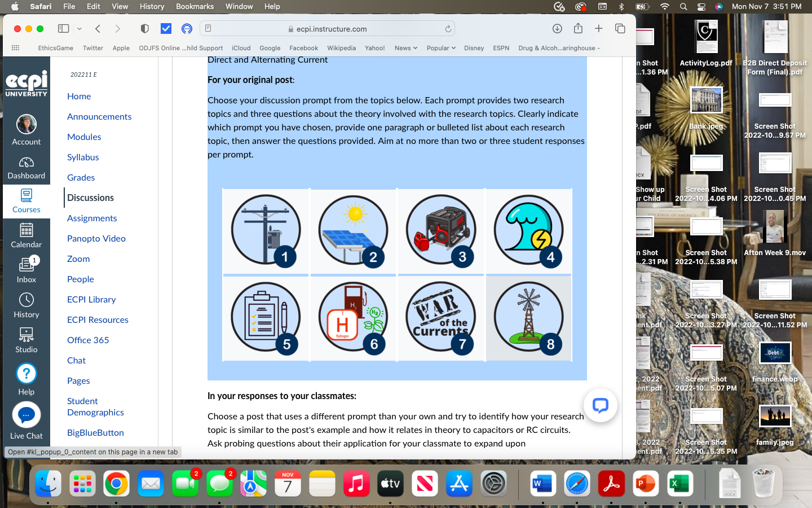Go forward in Safari history

pyautogui.click(x=117, y=29)
